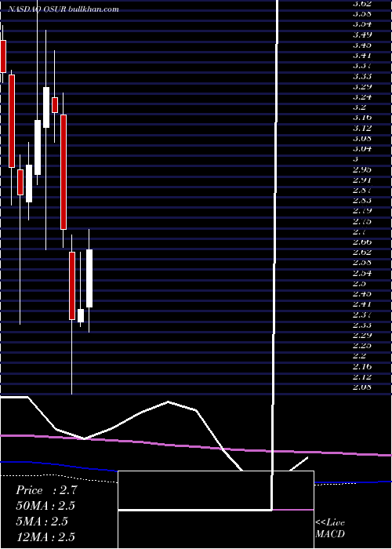Click the 2.66 price axis label
Screen dimensions: 392x549
click(362, 242)
